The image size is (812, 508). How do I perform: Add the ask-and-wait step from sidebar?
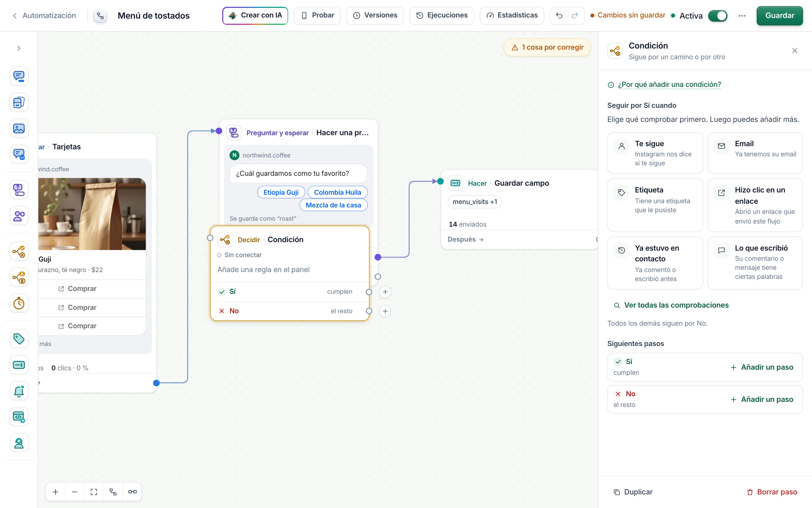[x=19, y=190]
